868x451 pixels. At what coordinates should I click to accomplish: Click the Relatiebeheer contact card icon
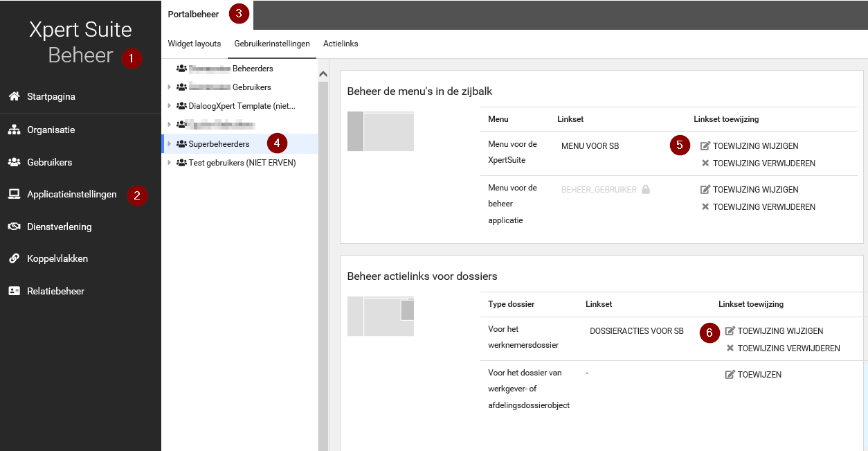point(14,291)
